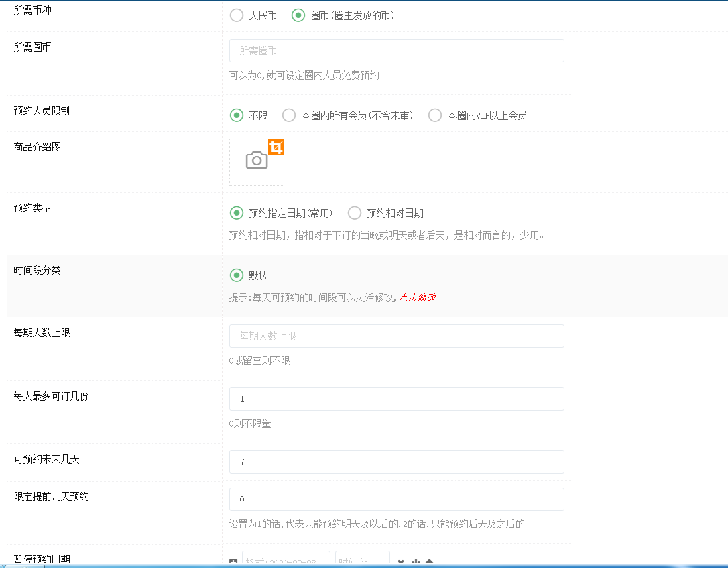
Task: Click the 每人最多可订几份 field showing 1
Action: point(396,399)
